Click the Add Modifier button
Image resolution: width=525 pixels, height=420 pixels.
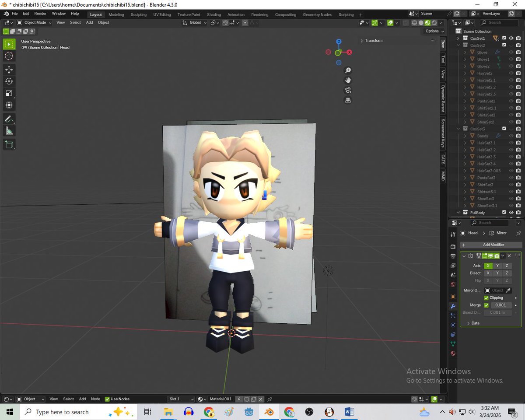tap(491, 245)
